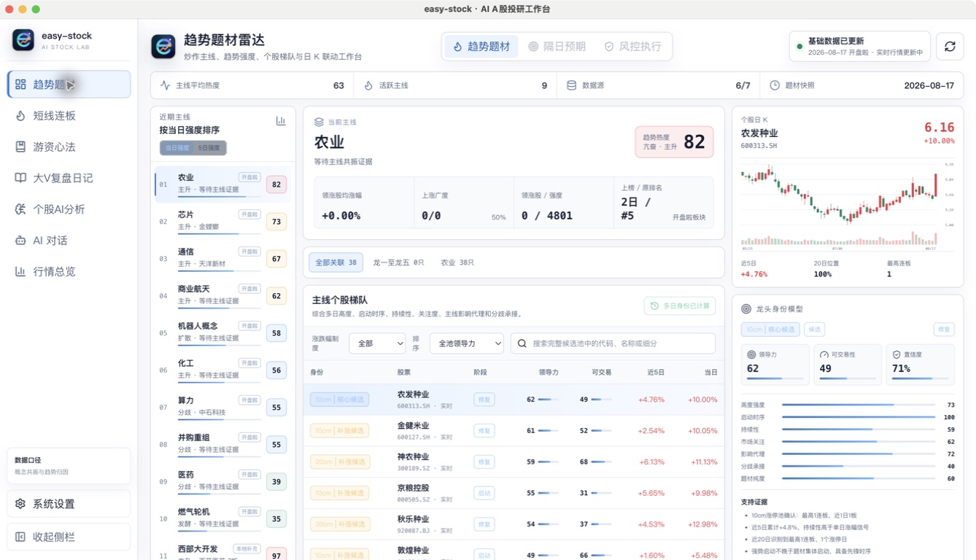This screenshot has width=976, height=560.
Task: Open 系统设置 settings
Action: pyautogui.click(x=69, y=504)
